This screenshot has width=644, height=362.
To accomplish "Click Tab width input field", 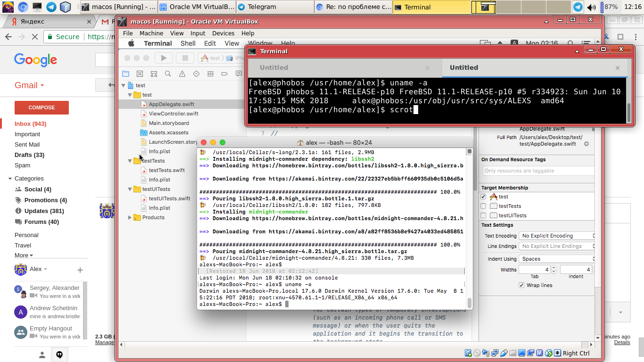I will (x=534, y=270).
